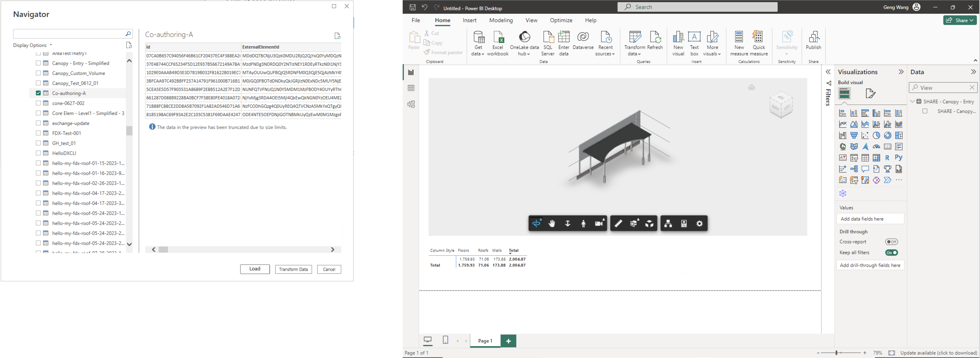Open Table view in left sidebar
Image resolution: width=980 pixels, height=358 pixels.
click(x=411, y=88)
